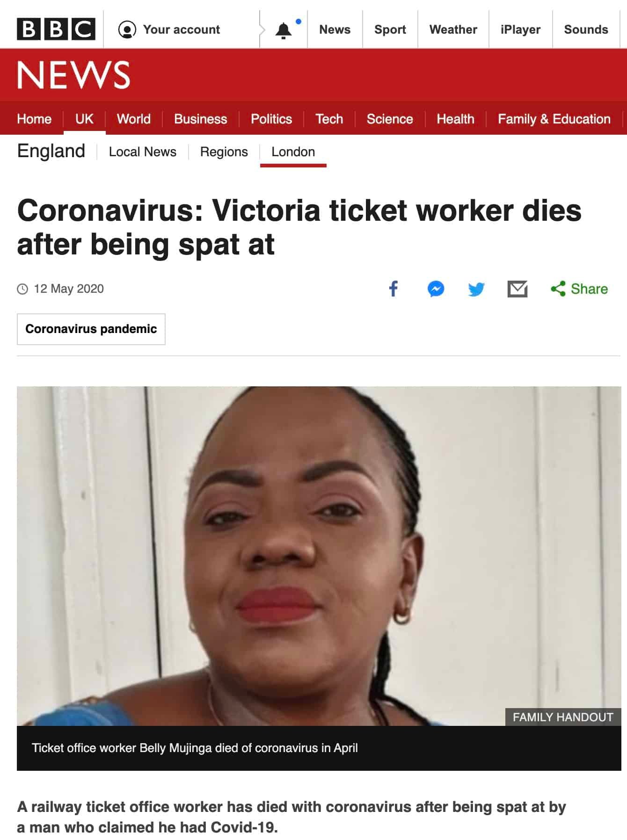Open the Family & Education section
This screenshot has height=840, width=627.
coord(554,119)
